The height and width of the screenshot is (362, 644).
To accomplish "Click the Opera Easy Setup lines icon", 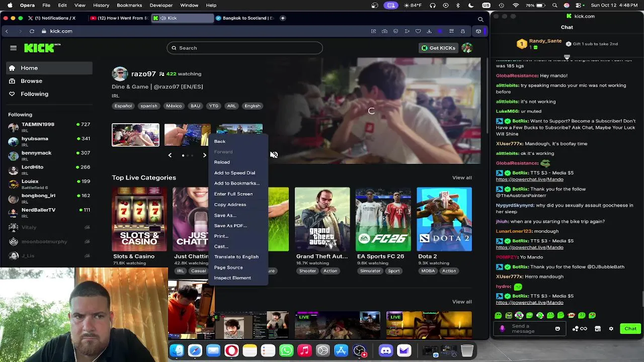I will click(x=451, y=31).
